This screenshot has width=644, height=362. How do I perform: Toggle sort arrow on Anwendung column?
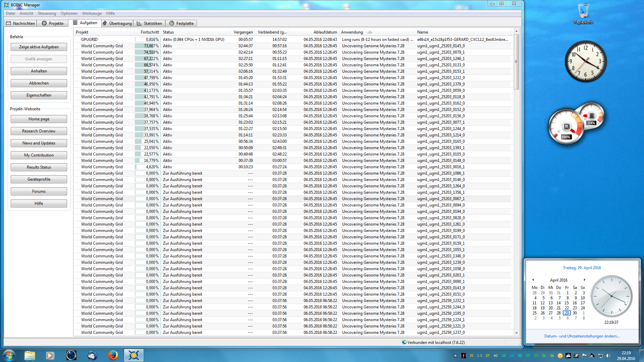coord(370,32)
